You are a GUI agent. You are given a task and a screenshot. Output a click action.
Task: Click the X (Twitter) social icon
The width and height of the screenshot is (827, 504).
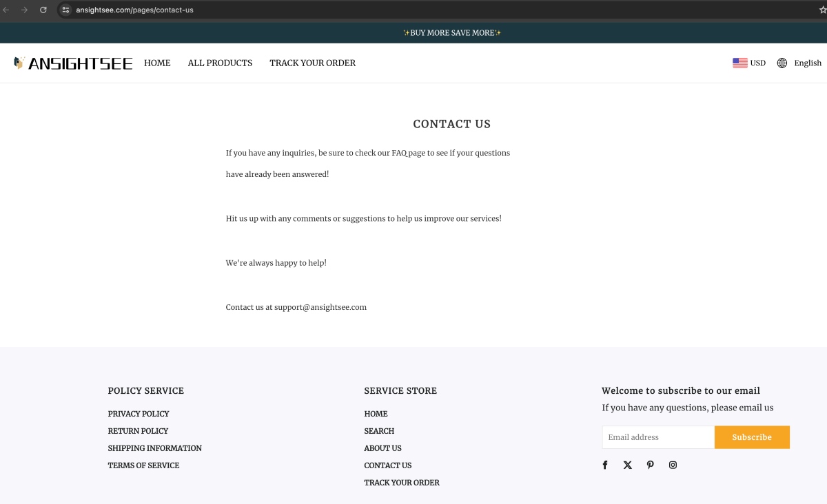point(628,465)
